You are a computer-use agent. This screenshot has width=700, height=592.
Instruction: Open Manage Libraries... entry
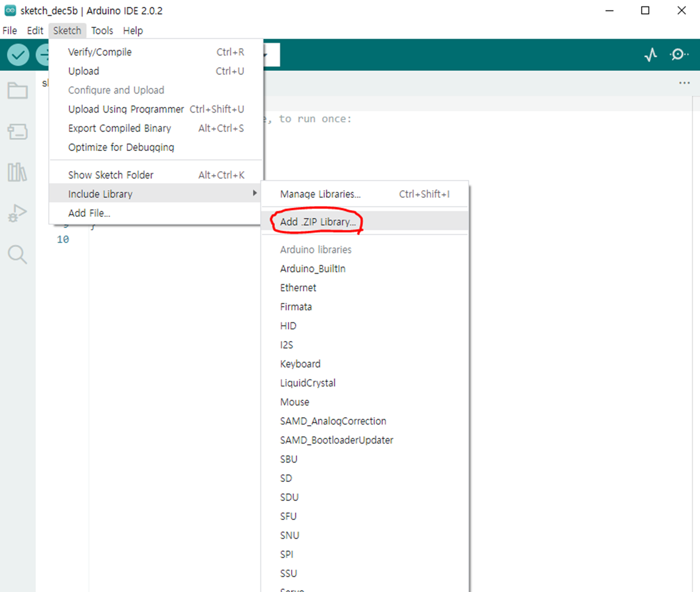coord(365,194)
